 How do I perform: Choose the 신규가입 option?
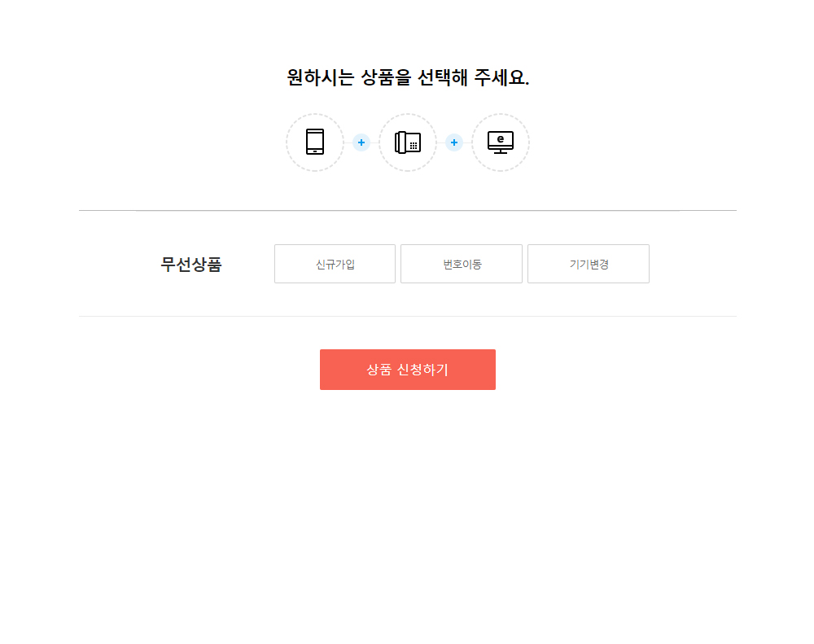[335, 264]
